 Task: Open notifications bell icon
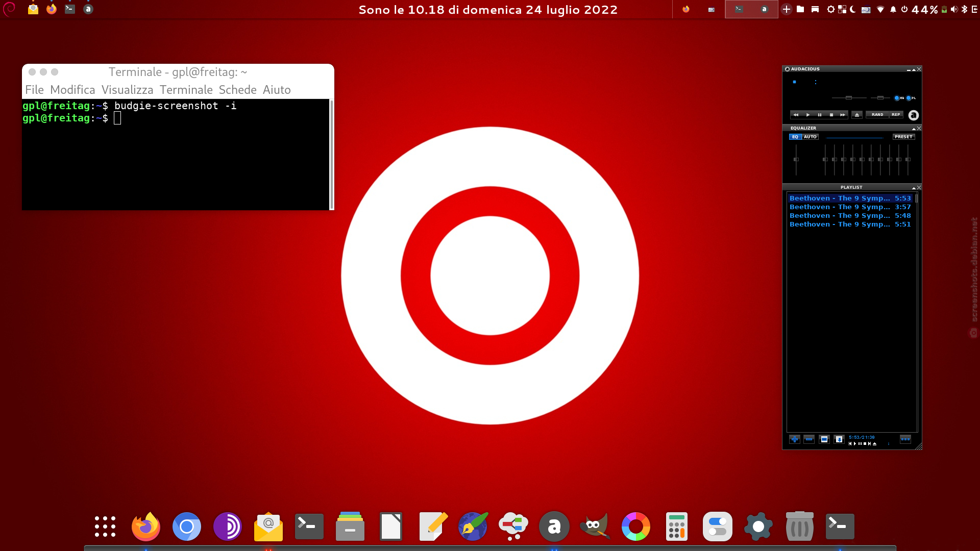coord(893,9)
